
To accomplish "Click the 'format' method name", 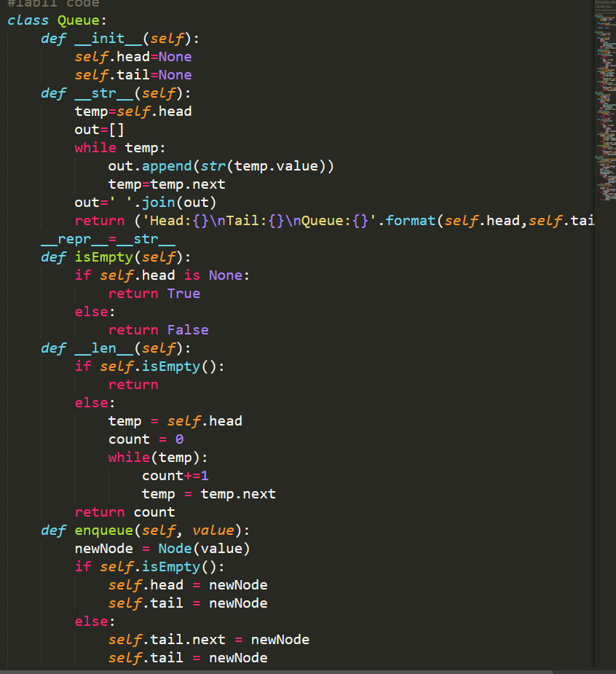I will coord(410,221).
